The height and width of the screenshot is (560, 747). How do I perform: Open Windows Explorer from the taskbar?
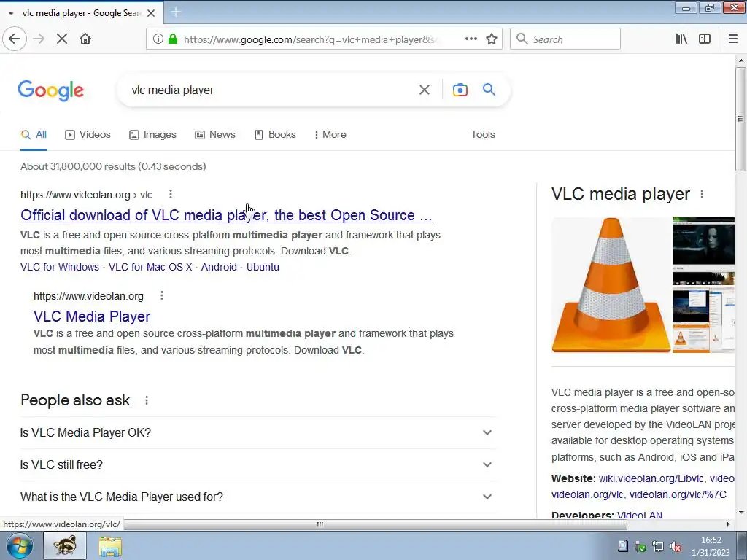tap(110, 545)
